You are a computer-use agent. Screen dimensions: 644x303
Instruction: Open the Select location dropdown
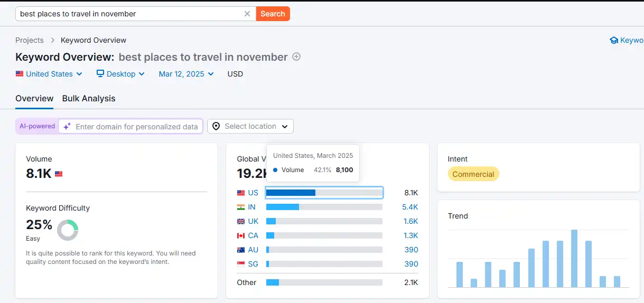250,126
